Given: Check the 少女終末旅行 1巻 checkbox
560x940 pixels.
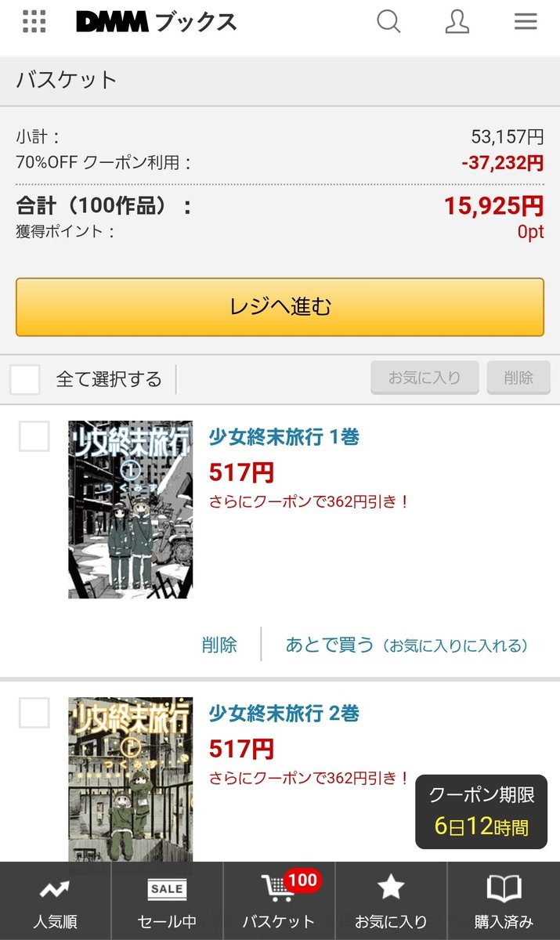Looking at the screenshot, I should click(34, 436).
